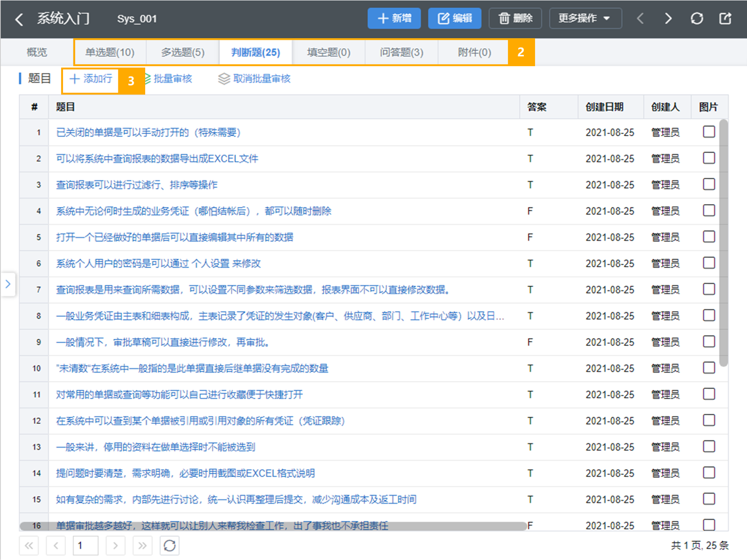Open question 一般情况下，审批草稿可以直接进行修改

[163, 342]
